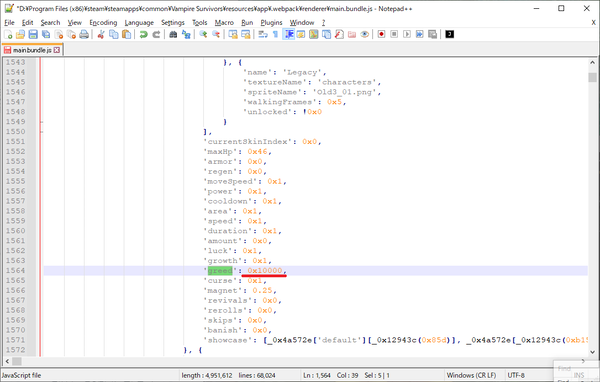Open the Function List panel icon
600x382 pixels.
point(339,35)
